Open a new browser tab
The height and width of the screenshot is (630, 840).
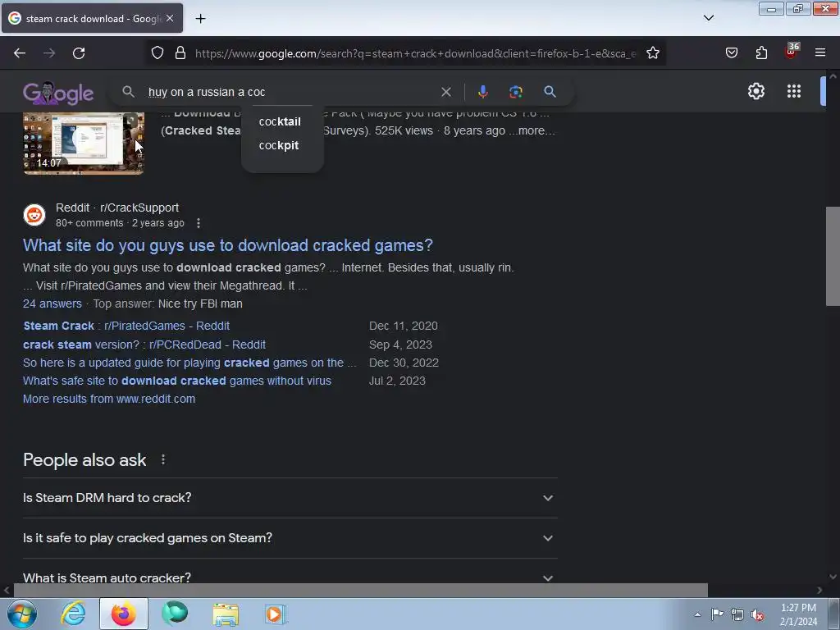(x=200, y=19)
